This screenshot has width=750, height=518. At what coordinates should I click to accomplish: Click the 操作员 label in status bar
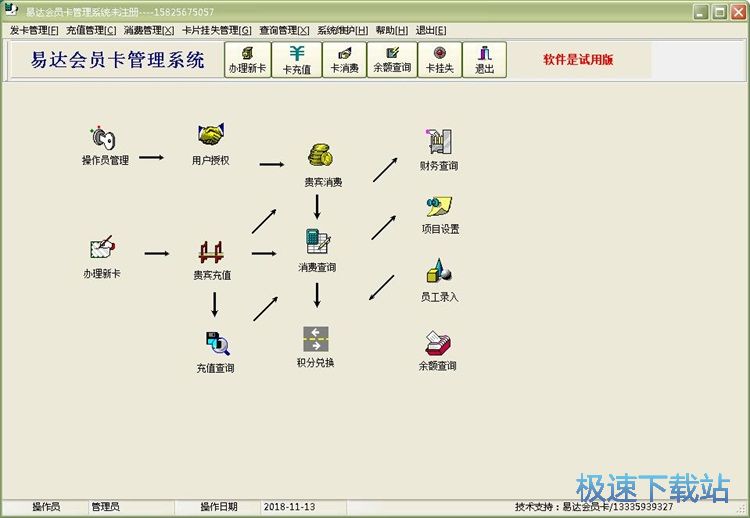46,507
